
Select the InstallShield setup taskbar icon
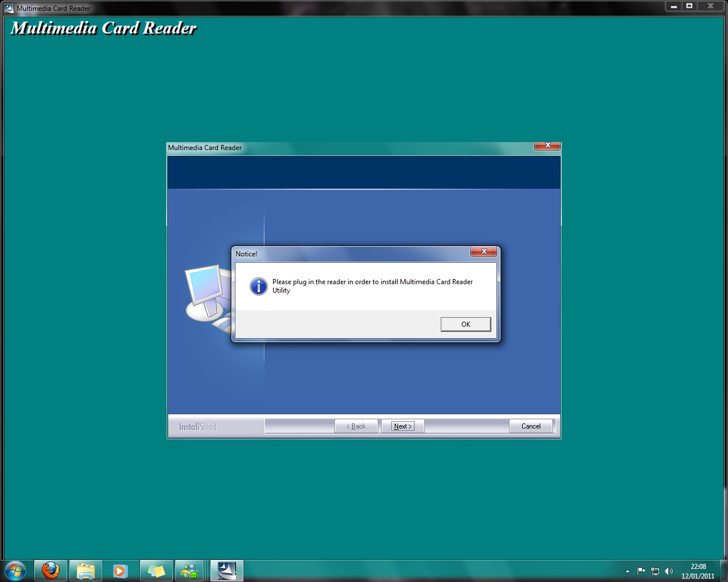[x=226, y=571]
